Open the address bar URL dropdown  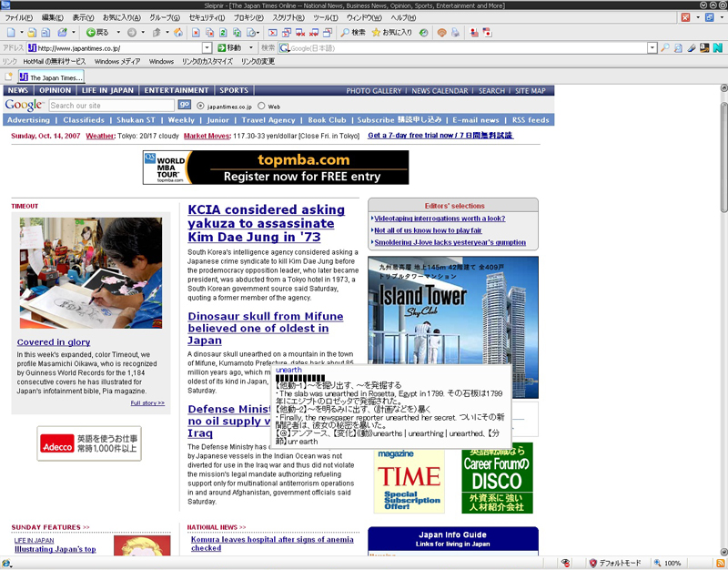tap(207, 48)
